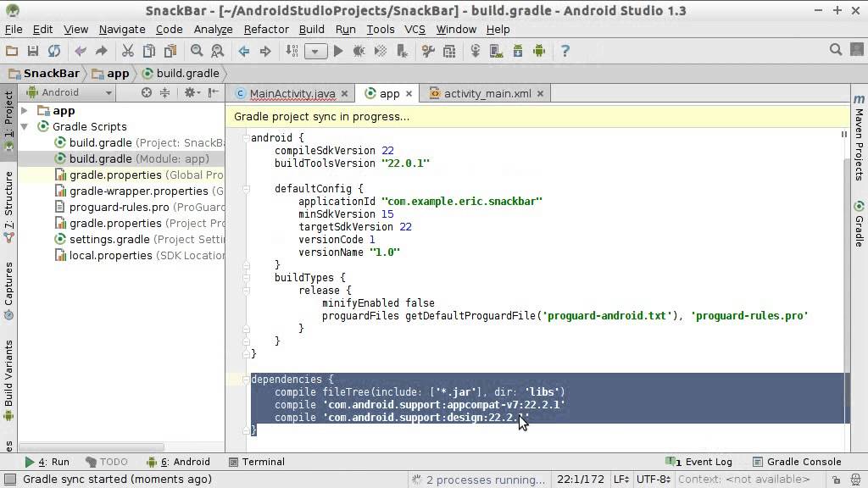868x488 pixels.
Task: Select proguard-rules.pro file
Action: pyautogui.click(x=138, y=207)
